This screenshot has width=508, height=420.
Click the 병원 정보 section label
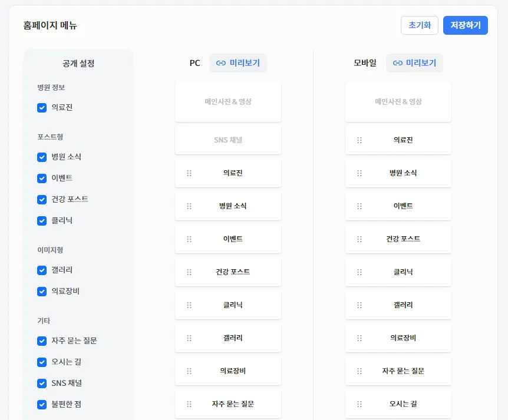(51, 87)
